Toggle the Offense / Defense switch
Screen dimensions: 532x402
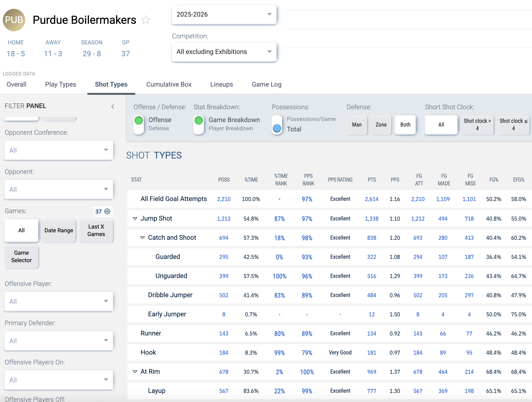click(139, 124)
